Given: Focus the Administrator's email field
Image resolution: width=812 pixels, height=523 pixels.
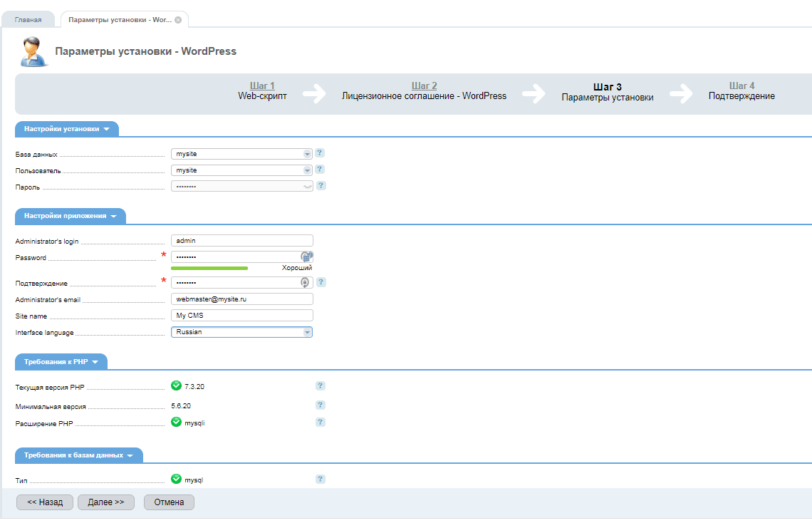Looking at the screenshot, I should (242, 299).
